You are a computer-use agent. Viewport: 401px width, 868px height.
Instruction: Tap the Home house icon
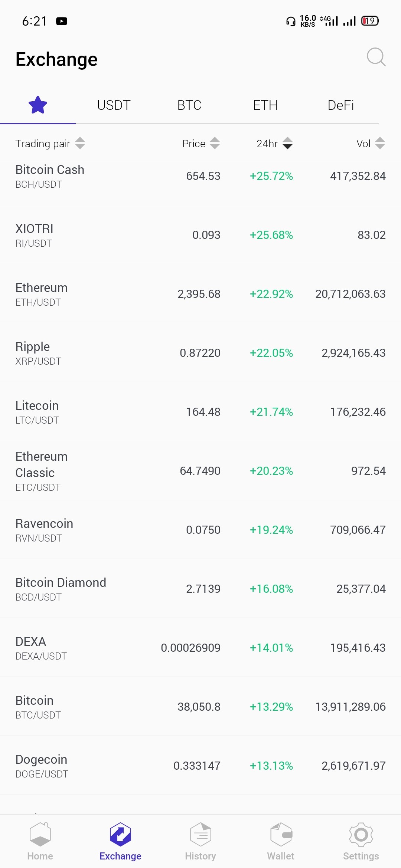(x=40, y=835)
